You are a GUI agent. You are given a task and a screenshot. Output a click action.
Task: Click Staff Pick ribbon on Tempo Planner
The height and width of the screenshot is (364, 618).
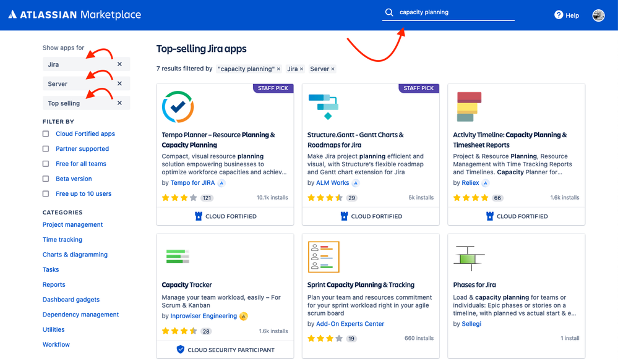point(273,88)
